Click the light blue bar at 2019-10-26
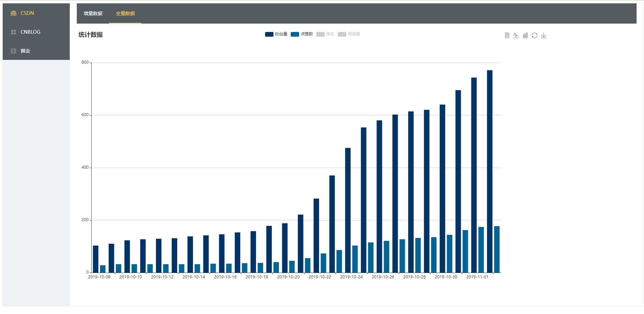This screenshot has height=314, width=644. pyautogui.click(x=387, y=257)
